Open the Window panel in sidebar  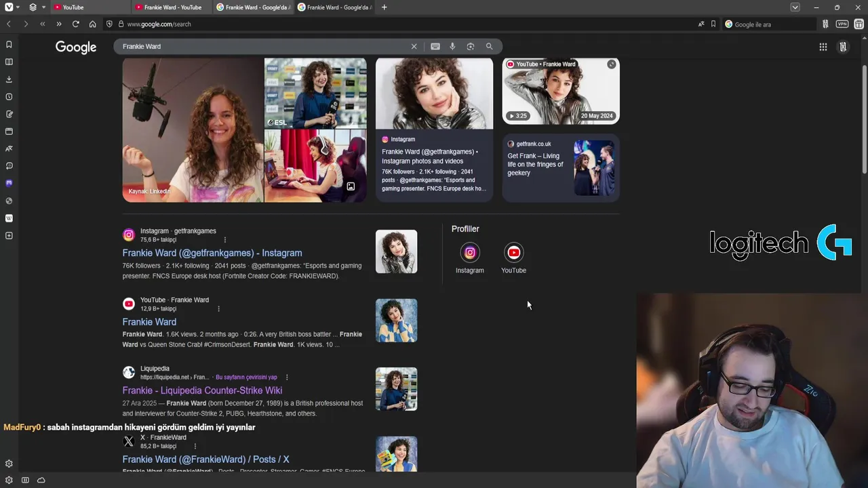pos(9,131)
